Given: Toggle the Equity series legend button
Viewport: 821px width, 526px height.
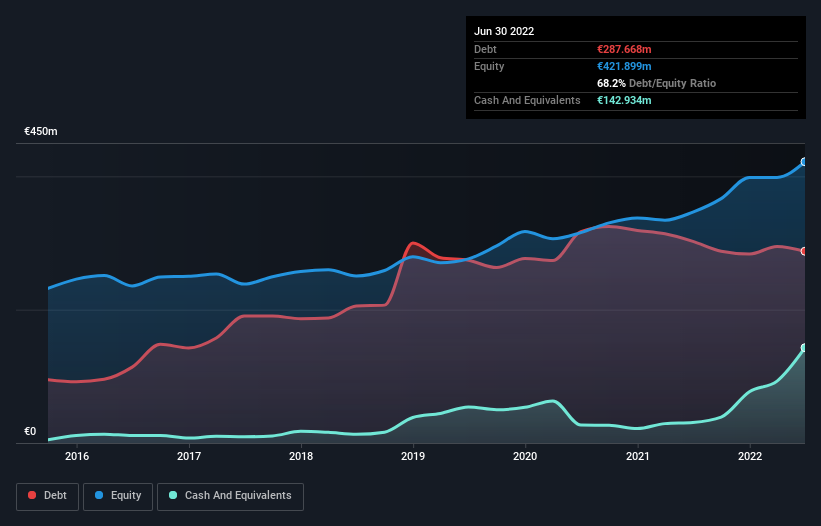Looking at the screenshot, I should click(x=118, y=496).
